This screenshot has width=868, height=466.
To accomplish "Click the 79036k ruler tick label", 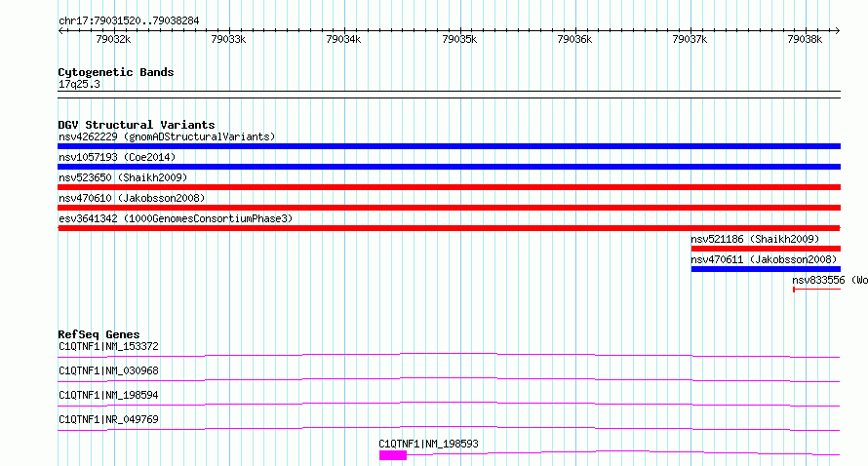I will pyautogui.click(x=574, y=39).
